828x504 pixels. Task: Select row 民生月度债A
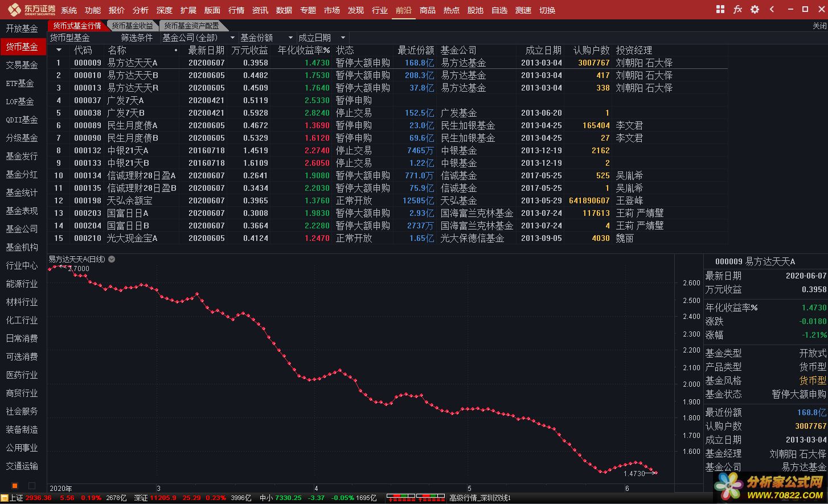click(387, 125)
